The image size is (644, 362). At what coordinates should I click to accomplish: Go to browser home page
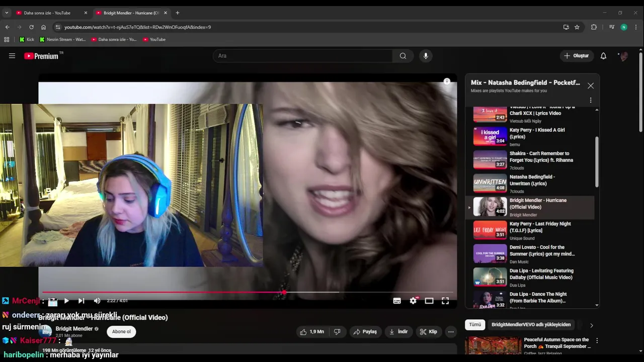pos(43,27)
